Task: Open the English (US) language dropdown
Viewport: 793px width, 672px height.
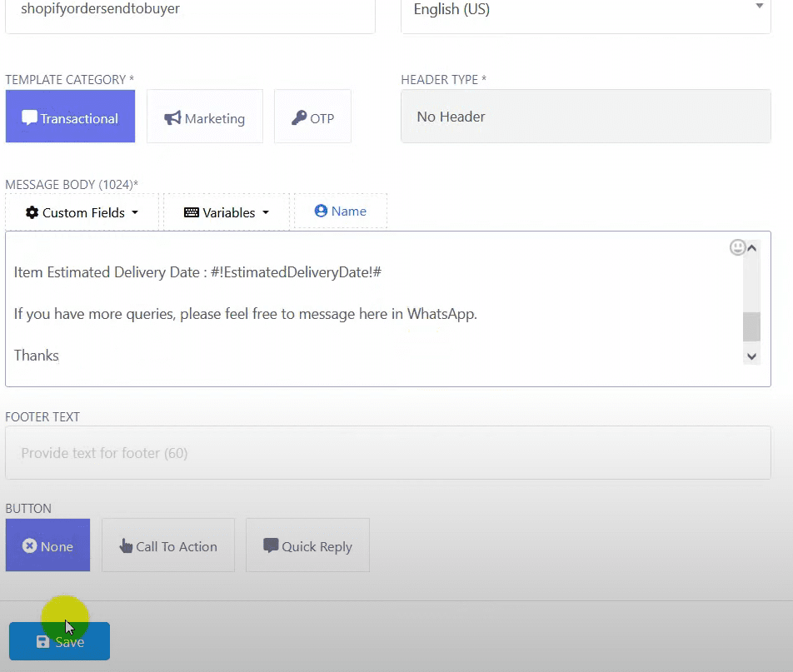Action: [586, 10]
